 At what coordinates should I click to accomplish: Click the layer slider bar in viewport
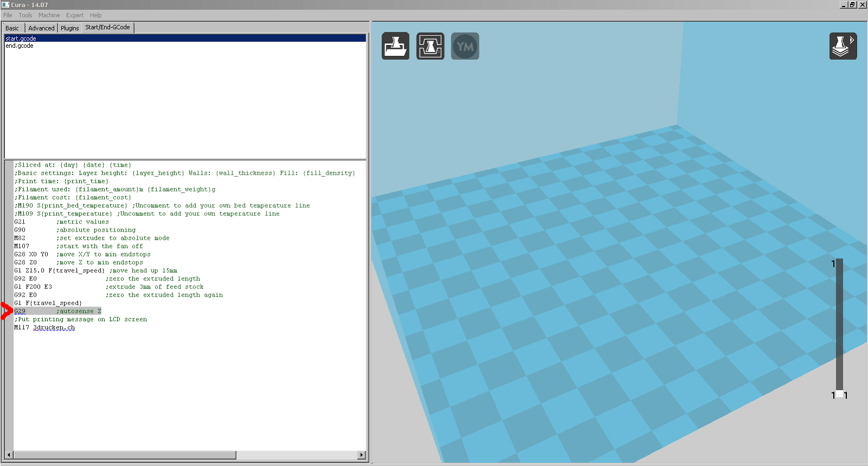(x=839, y=324)
